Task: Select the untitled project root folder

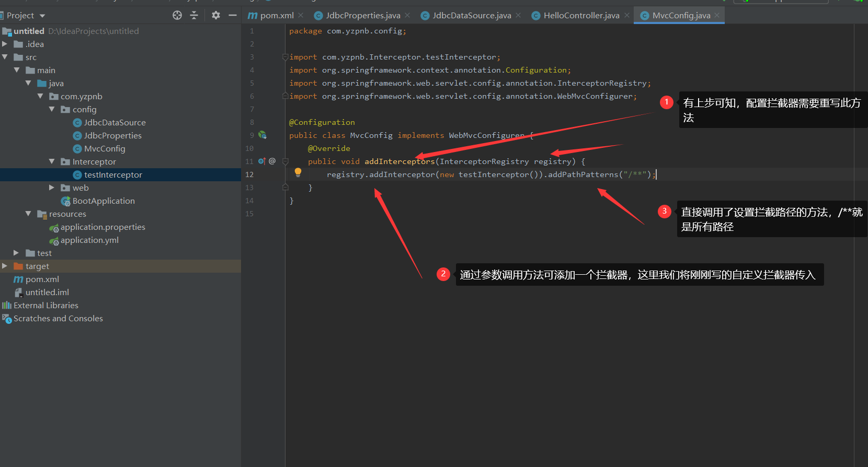Action: tap(29, 31)
